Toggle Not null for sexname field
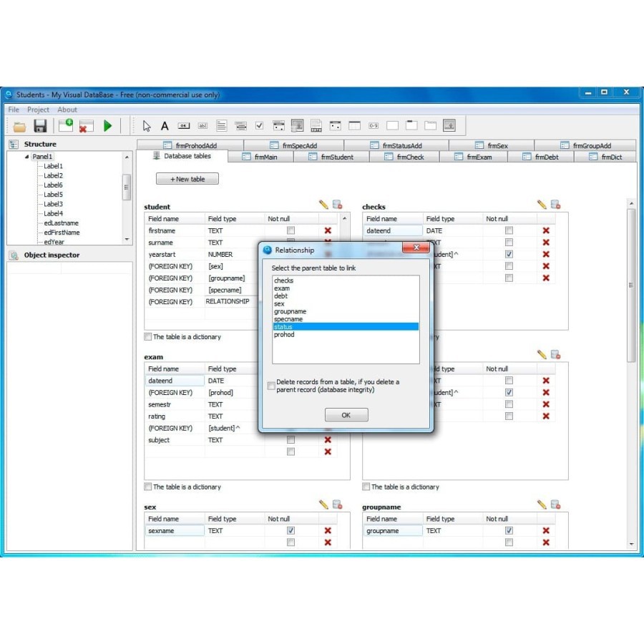The image size is (644, 644). [291, 531]
